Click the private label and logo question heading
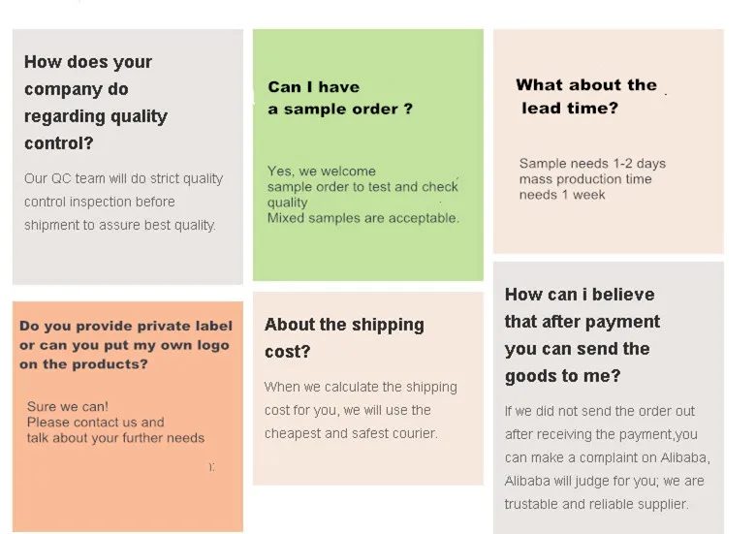The height and width of the screenshot is (534, 756). point(124,345)
